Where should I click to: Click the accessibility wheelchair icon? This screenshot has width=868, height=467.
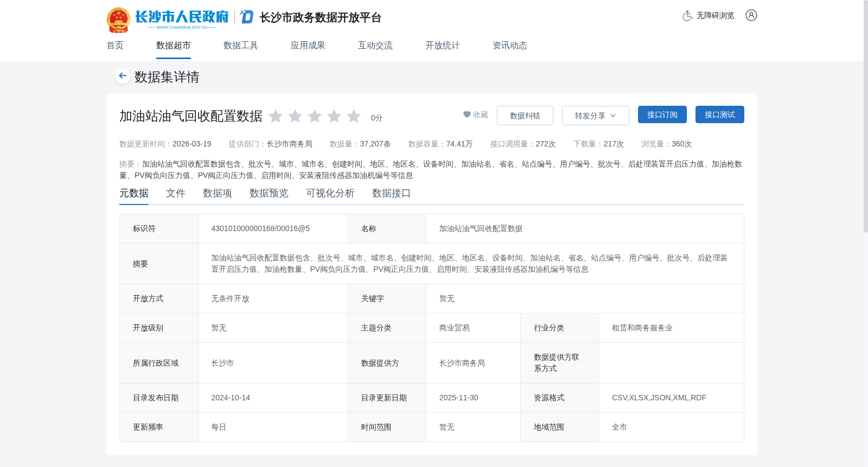click(x=687, y=16)
